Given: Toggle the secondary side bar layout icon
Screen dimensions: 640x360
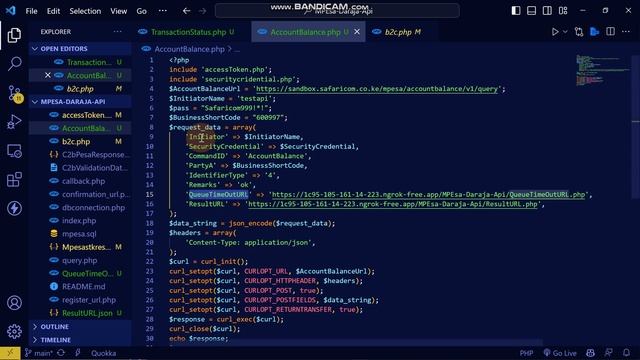Looking at the screenshot, I should coord(547,11).
